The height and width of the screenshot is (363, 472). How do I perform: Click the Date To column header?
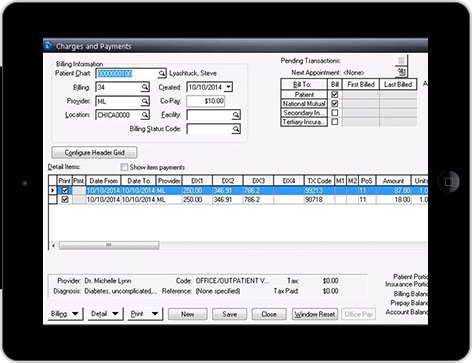pyautogui.click(x=138, y=181)
